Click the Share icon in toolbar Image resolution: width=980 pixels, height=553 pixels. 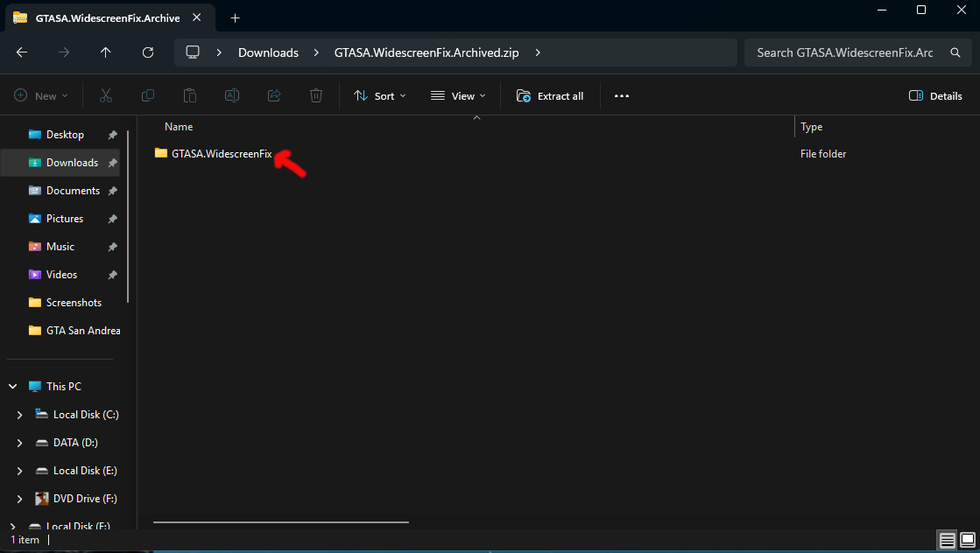(274, 95)
